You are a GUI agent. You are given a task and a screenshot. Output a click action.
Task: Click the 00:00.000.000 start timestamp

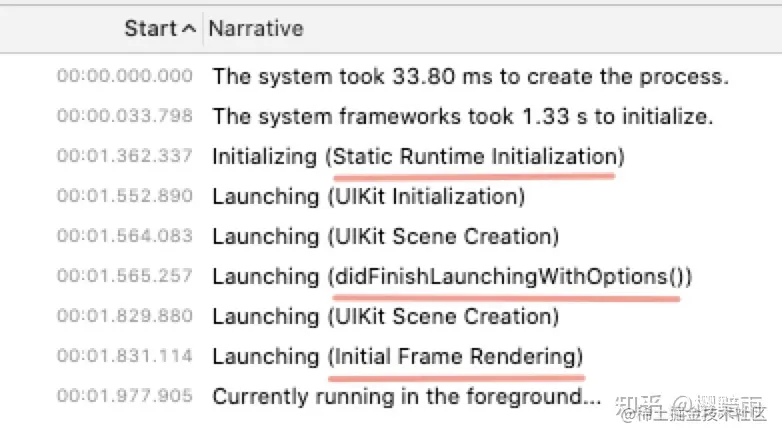point(124,76)
